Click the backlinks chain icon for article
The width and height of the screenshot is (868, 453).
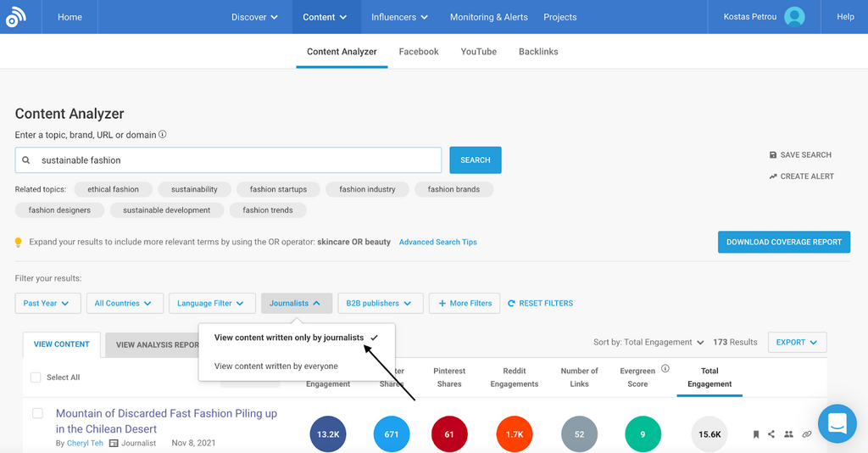click(x=807, y=434)
